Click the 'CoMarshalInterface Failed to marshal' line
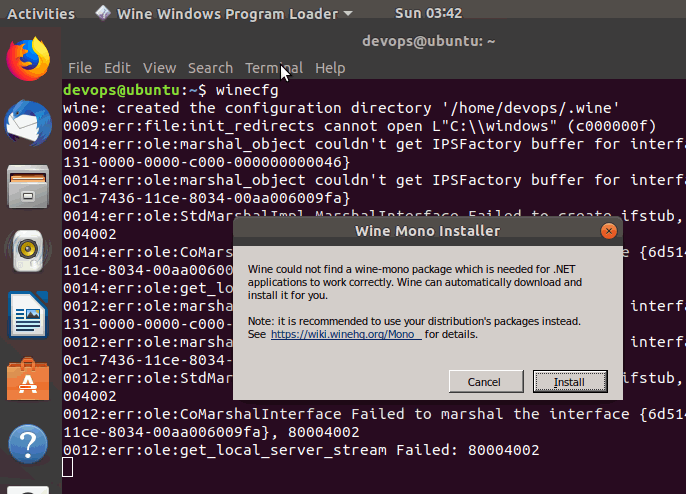This screenshot has height=494, width=686. tap(374, 414)
